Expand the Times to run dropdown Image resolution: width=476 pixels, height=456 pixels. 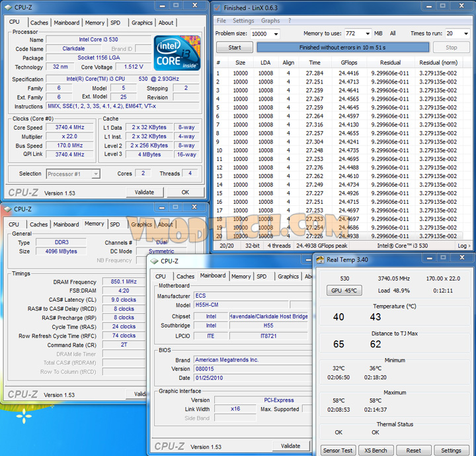point(466,34)
